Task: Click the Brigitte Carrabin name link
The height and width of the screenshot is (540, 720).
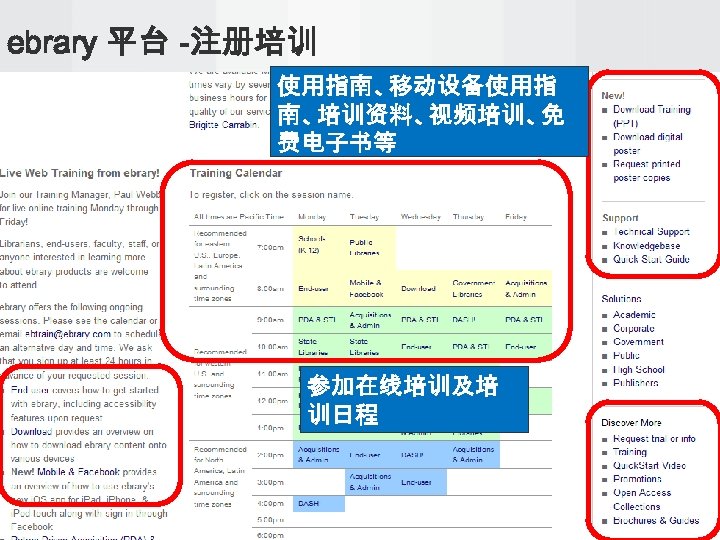Action: [223, 124]
